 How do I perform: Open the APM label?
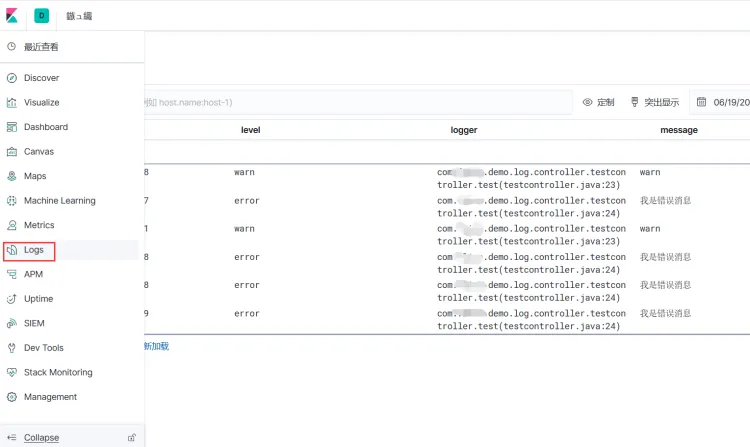point(33,274)
